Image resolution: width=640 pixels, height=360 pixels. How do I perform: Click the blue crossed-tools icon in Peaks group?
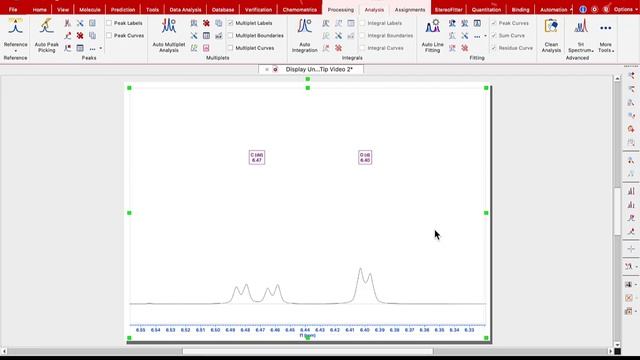pyautogui.click(x=80, y=23)
